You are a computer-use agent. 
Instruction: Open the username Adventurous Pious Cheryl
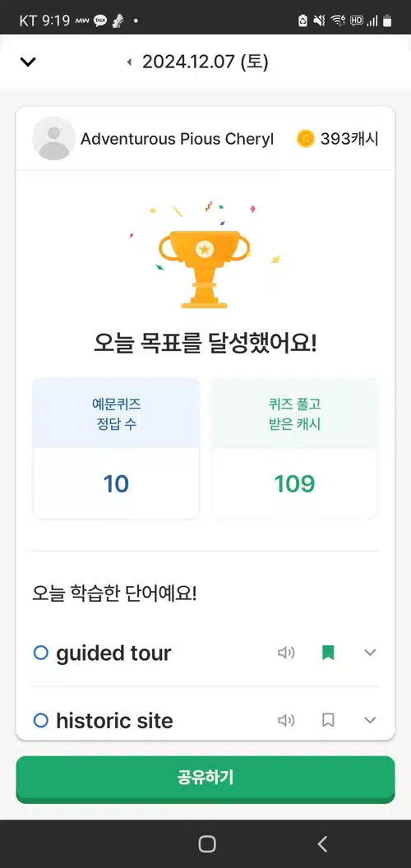(x=178, y=139)
